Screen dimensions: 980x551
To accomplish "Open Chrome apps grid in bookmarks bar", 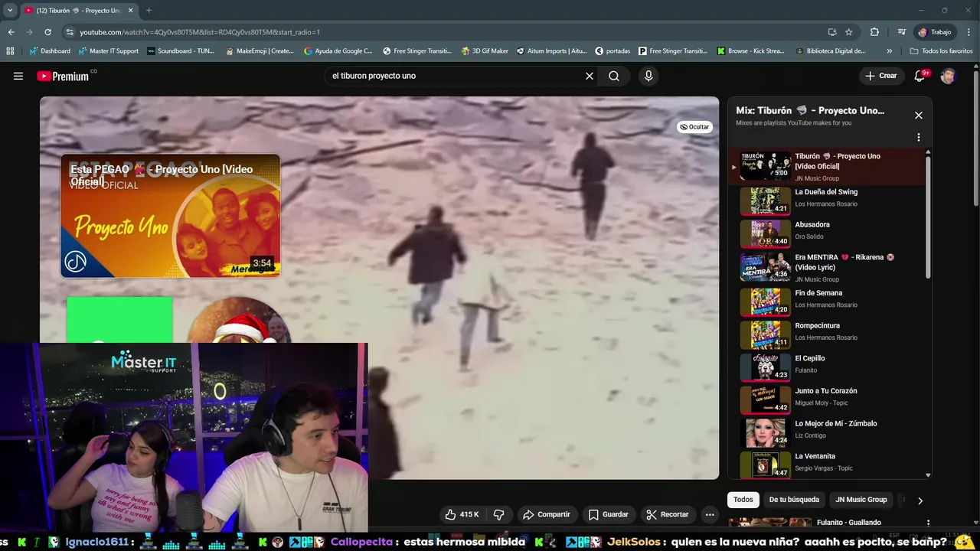I will (x=10, y=51).
